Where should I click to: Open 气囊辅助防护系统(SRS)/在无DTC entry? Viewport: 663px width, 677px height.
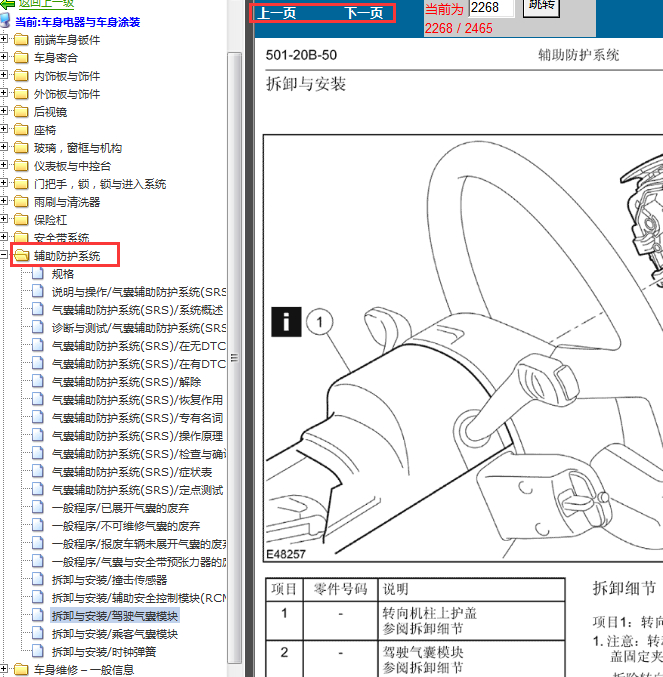(x=139, y=346)
